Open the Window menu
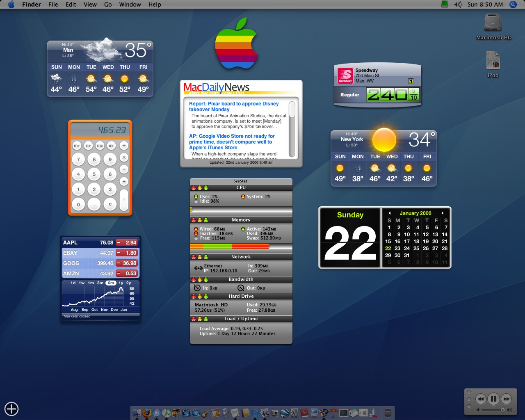This screenshot has width=525, height=420. point(130,5)
